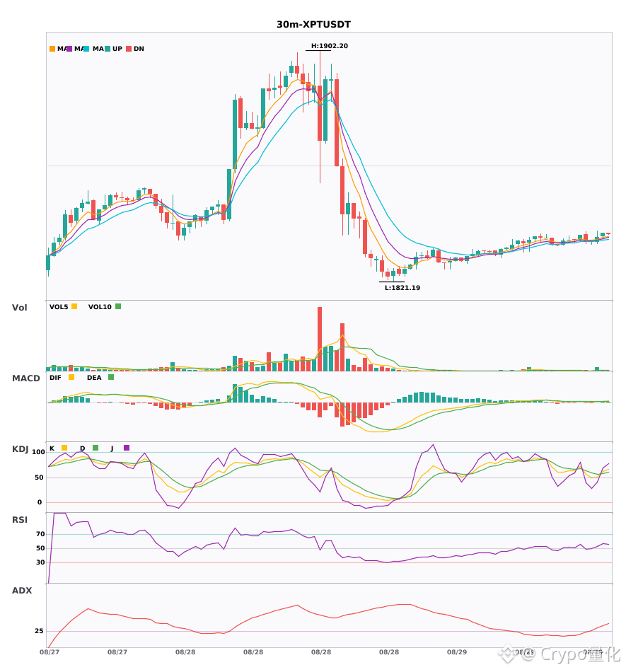Screen dimensions: 626x672
Task: Click the DN legend text
Action: pos(139,49)
